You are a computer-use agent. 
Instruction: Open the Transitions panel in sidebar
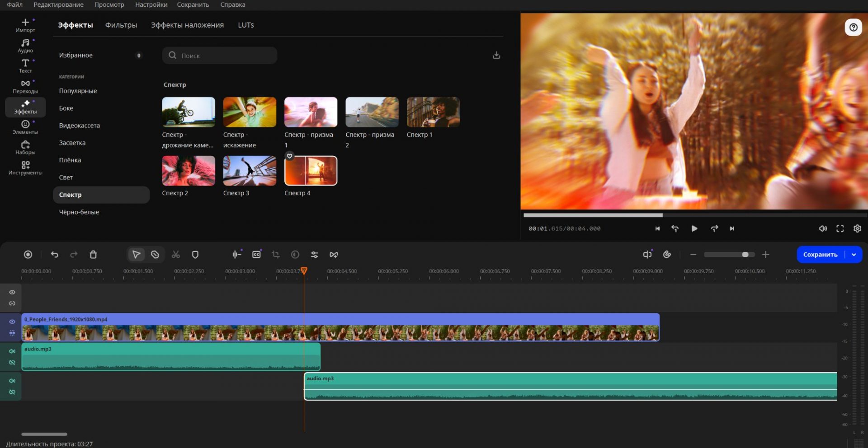point(25,86)
